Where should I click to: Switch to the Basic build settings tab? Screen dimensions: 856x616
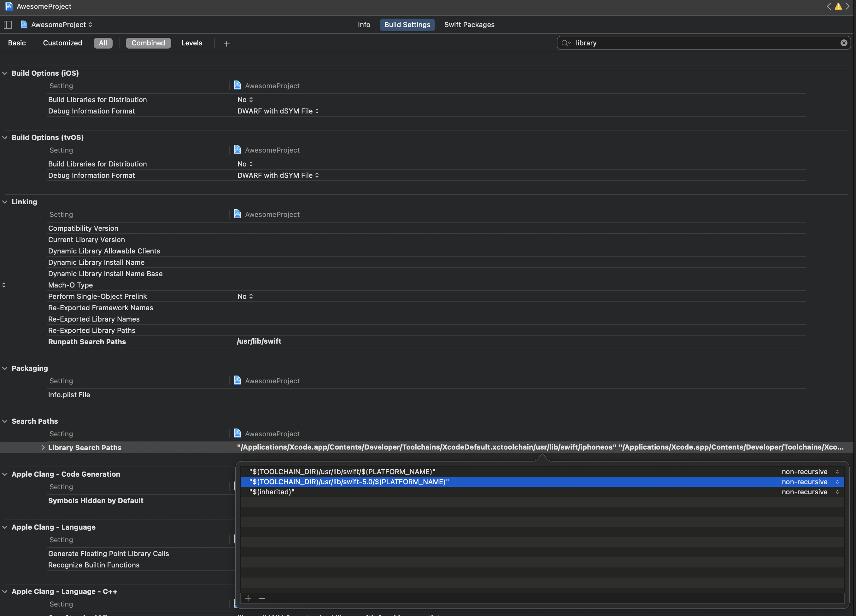coord(17,43)
